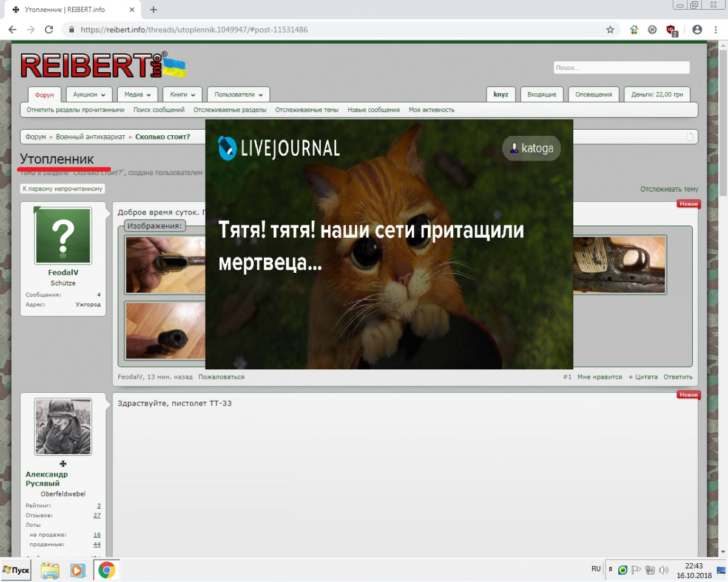Open Александр Русявый username link
This screenshot has height=582, width=728.
[x=47, y=479]
